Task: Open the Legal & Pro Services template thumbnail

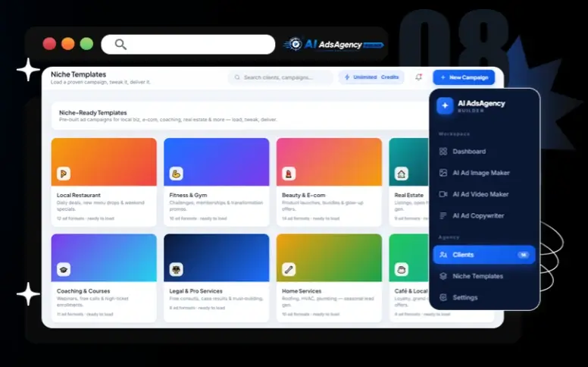Action: click(217, 258)
